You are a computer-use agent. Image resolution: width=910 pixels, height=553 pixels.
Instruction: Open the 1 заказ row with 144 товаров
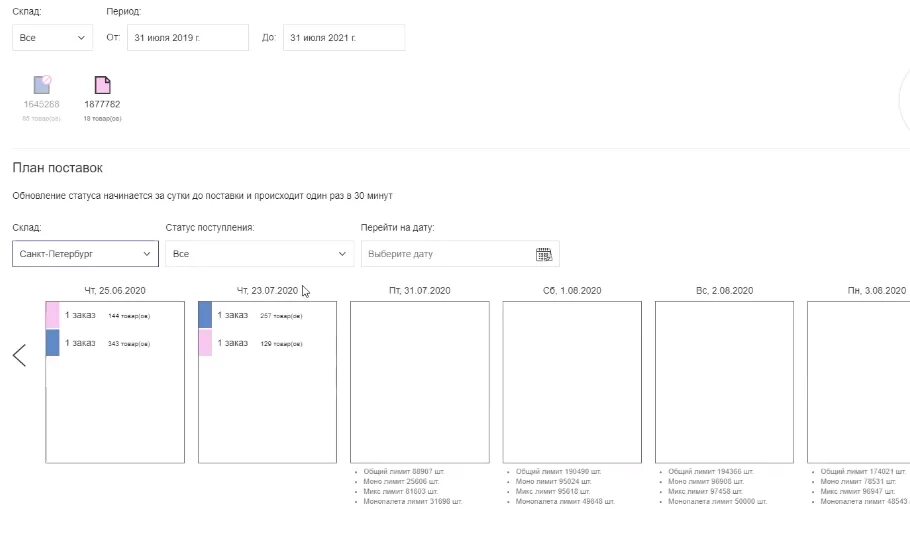tap(115, 315)
